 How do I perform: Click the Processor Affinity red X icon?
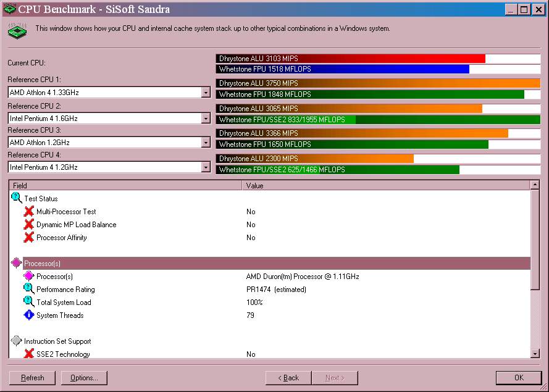pyautogui.click(x=29, y=238)
